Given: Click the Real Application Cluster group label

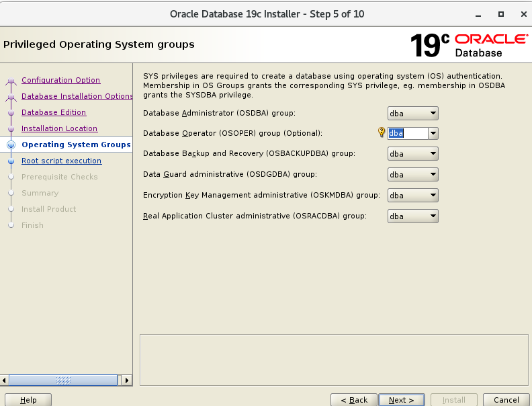Looking at the screenshot, I should coord(255,216).
